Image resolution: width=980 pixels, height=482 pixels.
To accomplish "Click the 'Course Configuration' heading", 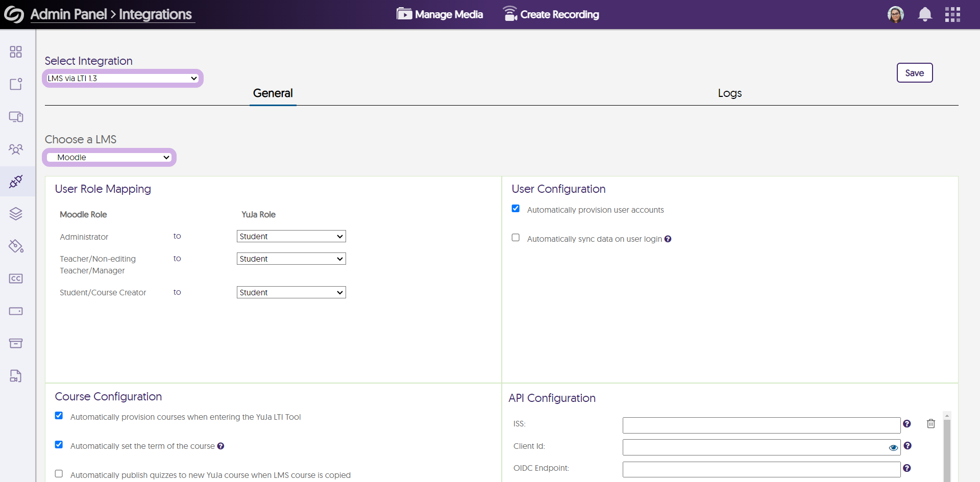I will [x=108, y=397].
